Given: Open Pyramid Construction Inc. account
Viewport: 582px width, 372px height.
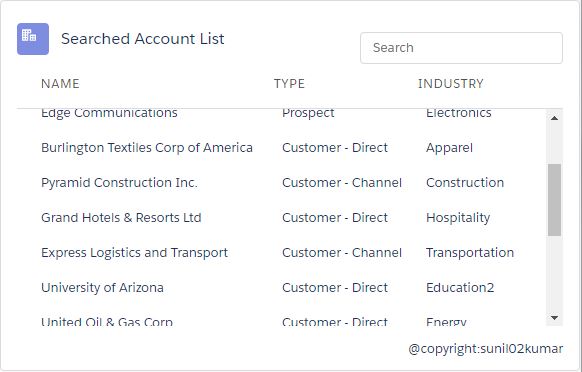Looking at the screenshot, I should 119,183.
